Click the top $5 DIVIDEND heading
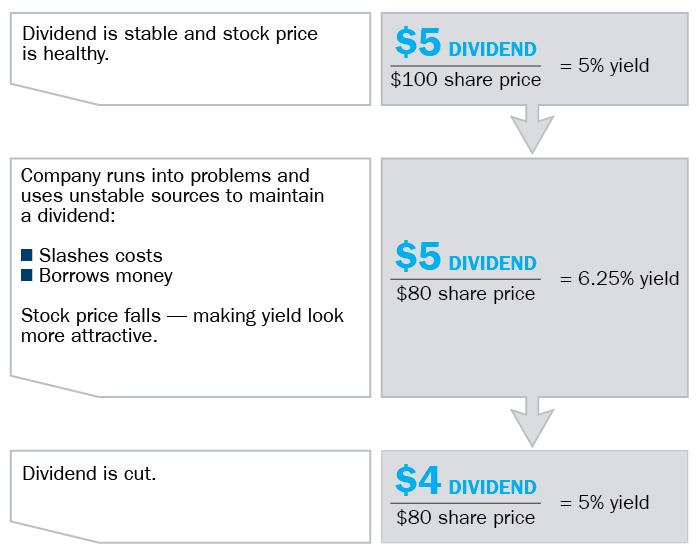Viewport: 700px width, 553px height. pyautogui.click(x=466, y=42)
